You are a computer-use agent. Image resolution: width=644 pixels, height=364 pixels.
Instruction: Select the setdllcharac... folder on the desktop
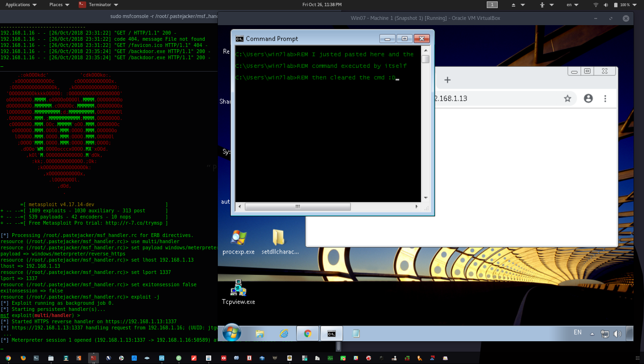tap(280, 242)
